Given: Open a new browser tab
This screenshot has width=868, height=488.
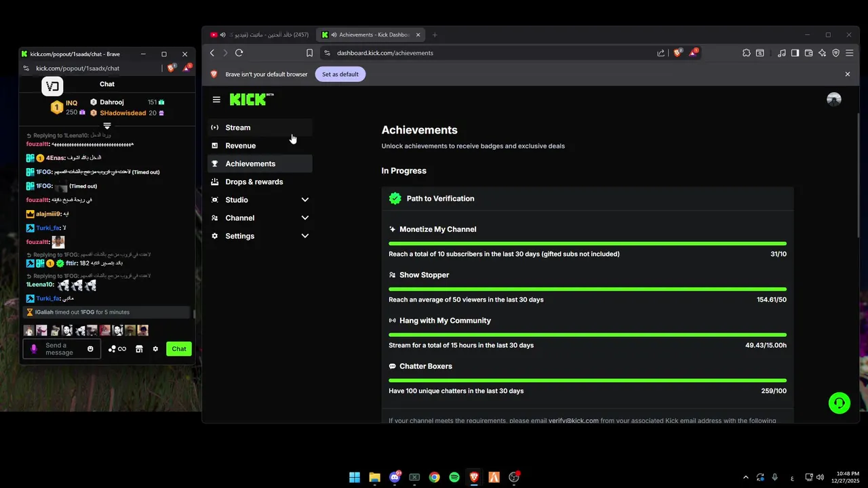Looking at the screenshot, I should click(435, 35).
